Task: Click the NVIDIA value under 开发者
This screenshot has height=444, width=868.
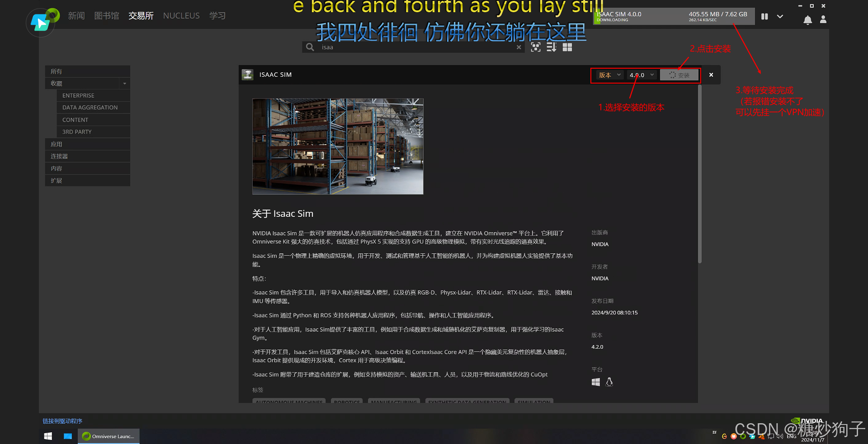Action: point(600,279)
